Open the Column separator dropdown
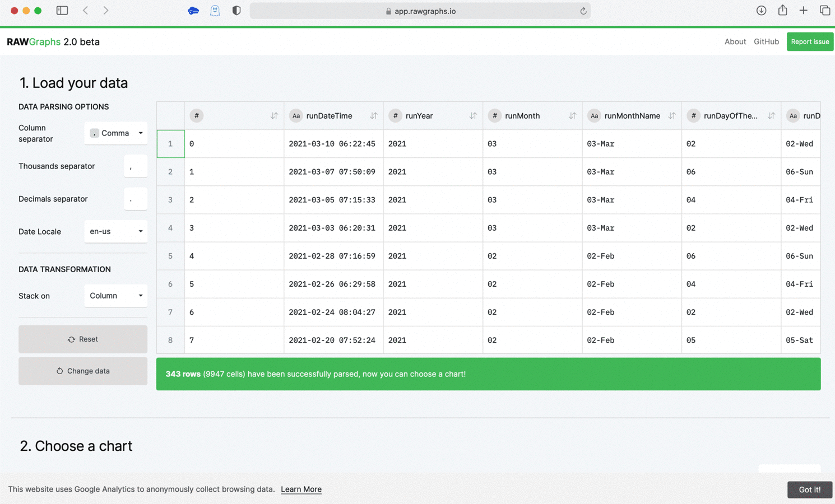Viewport: 835px width, 504px height. [x=116, y=133]
